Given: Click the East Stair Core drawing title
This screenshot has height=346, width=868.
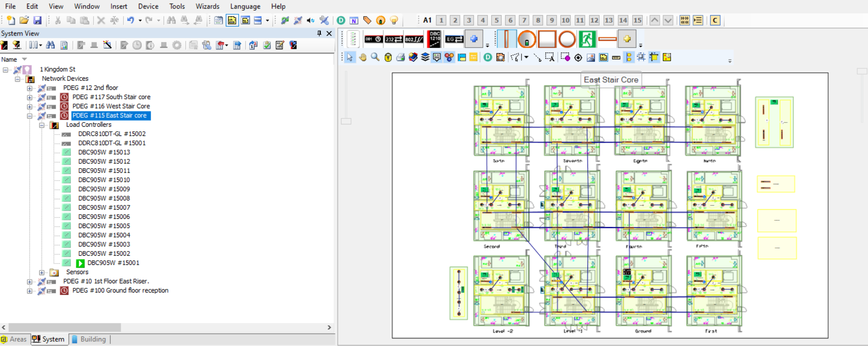Looking at the screenshot, I should pyautogui.click(x=611, y=80).
